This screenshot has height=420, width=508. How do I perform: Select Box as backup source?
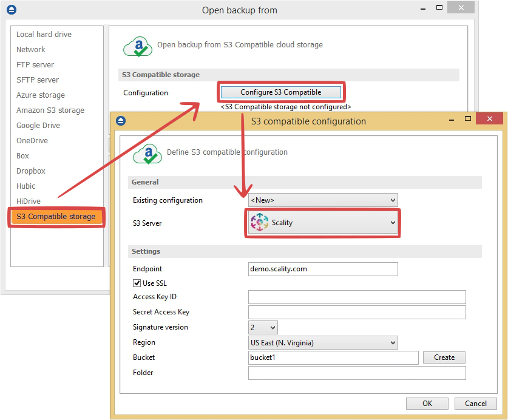click(x=22, y=156)
